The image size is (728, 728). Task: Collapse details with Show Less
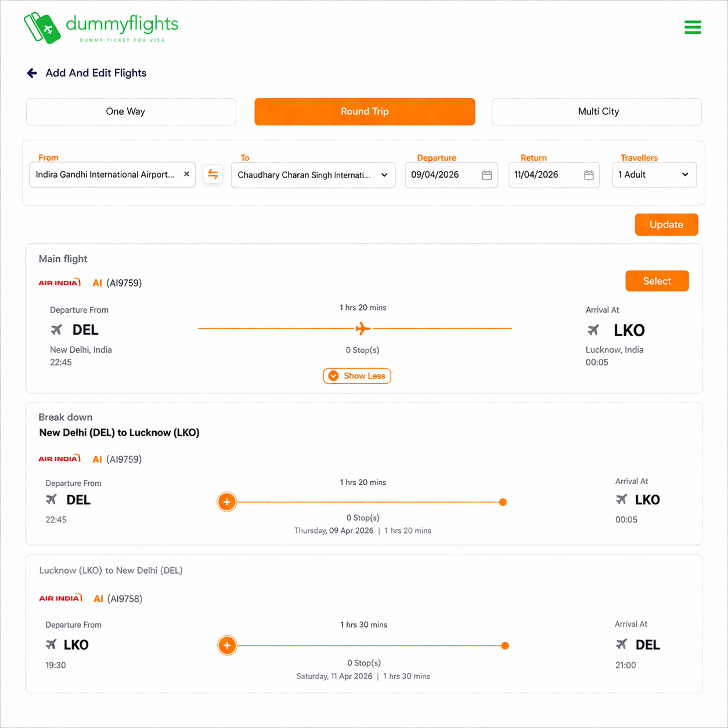click(x=357, y=376)
